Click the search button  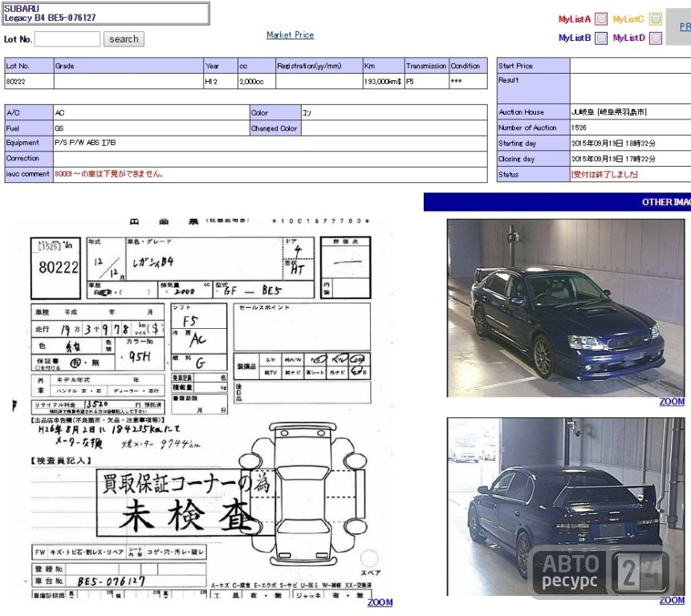click(124, 39)
